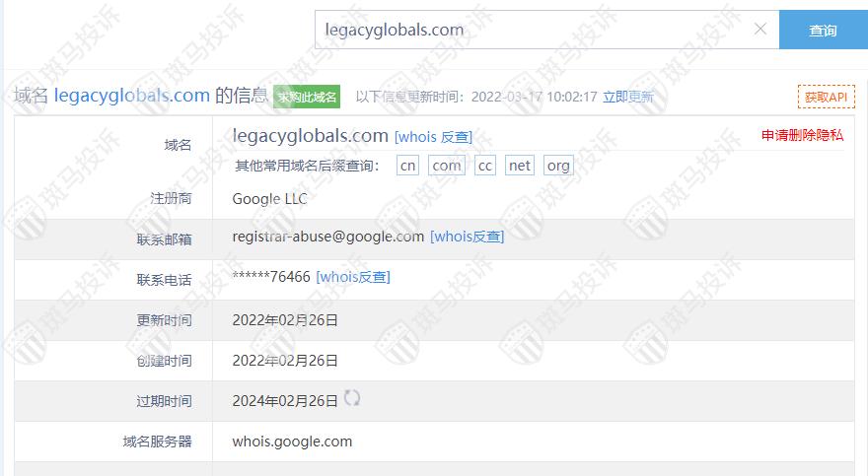This screenshot has height=476, width=868.
Task: Open 申请删除隐私 red link
Action: tap(802, 135)
